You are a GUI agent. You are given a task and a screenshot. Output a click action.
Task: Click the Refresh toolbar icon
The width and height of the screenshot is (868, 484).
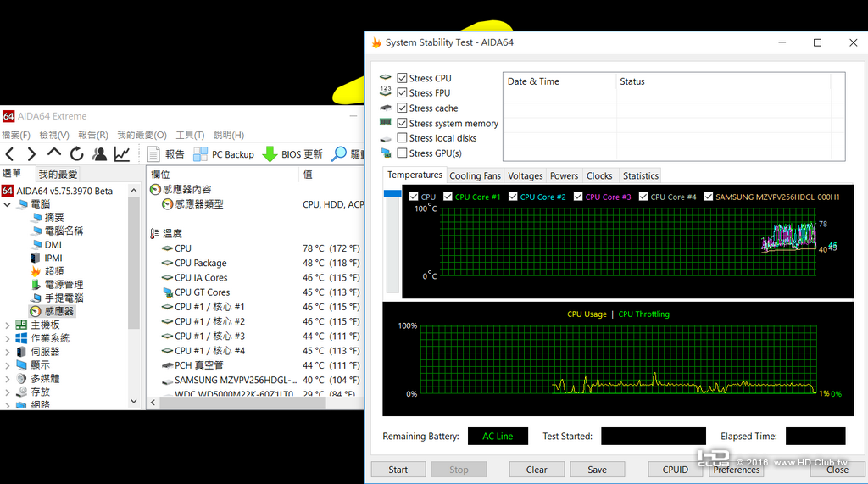click(76, 154)
